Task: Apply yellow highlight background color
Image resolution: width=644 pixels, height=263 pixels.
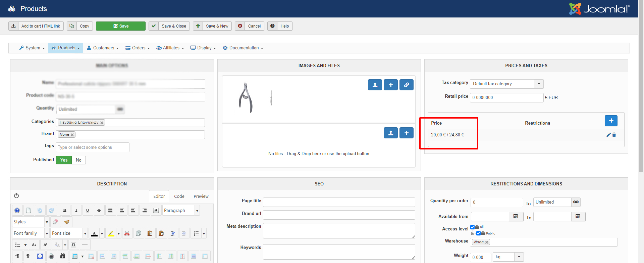Action: [111, 233]
